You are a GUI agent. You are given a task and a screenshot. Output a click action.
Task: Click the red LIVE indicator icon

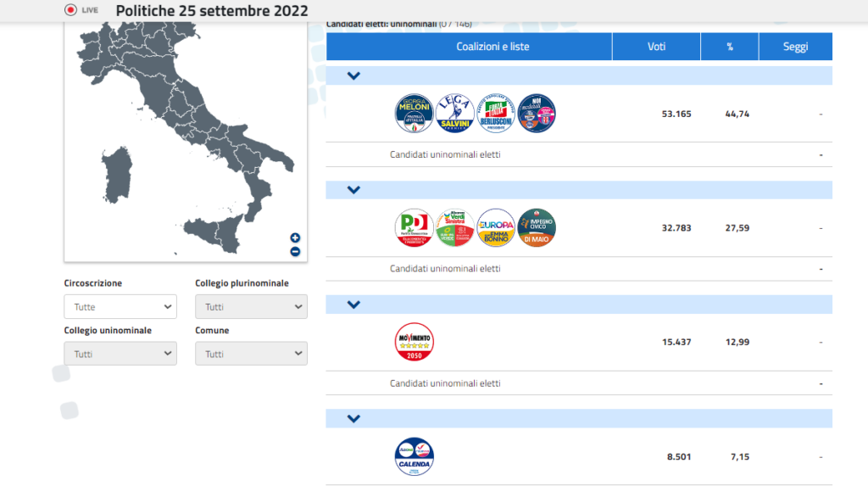[x=70, y=10]
